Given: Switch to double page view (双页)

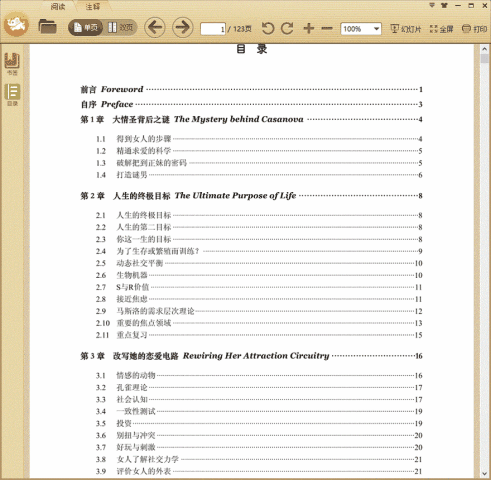Looking at the screenshot, I should (120, 27).
